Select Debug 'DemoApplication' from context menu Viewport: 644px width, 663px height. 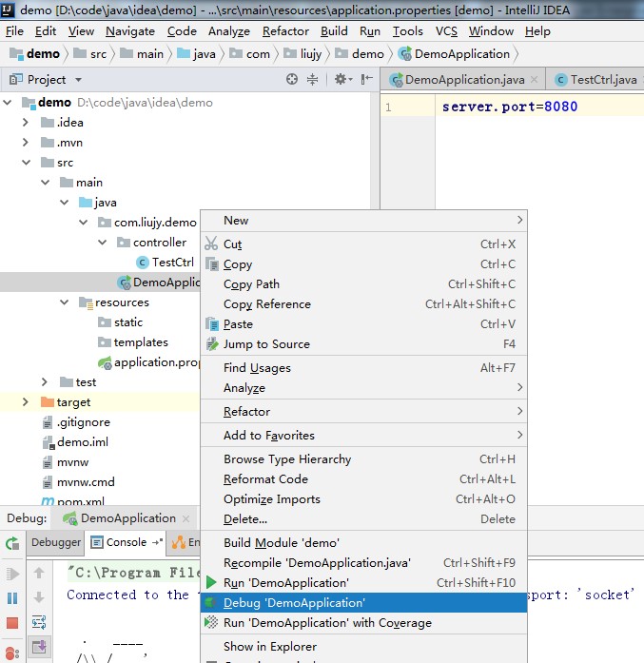pos(293,603)
